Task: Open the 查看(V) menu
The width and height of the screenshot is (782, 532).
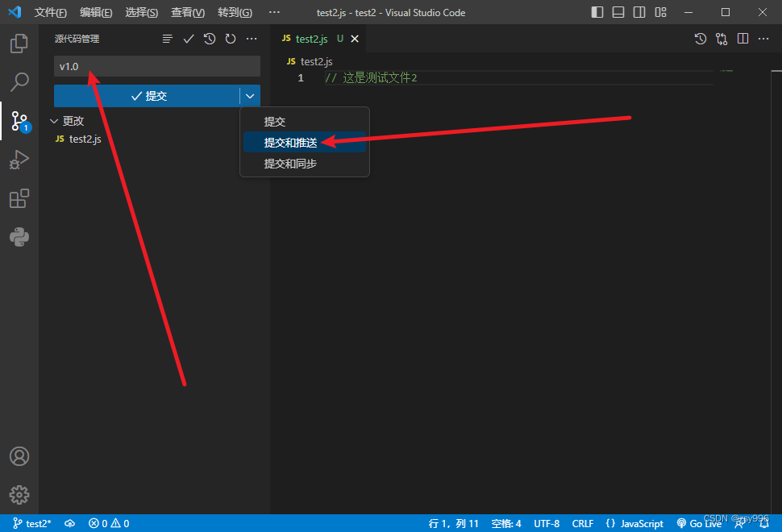Action: 188,12
